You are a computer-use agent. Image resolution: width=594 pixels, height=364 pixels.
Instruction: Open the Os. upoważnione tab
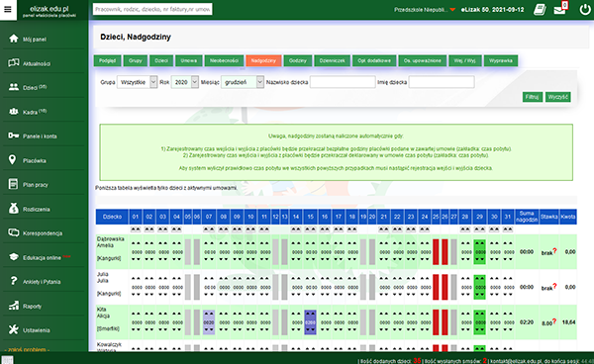tap(422, 60)
